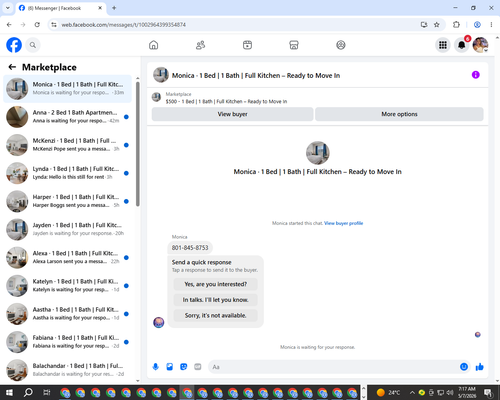Open the notifications bell
This screenshot has width=500, height=400.
pos(462,45)
